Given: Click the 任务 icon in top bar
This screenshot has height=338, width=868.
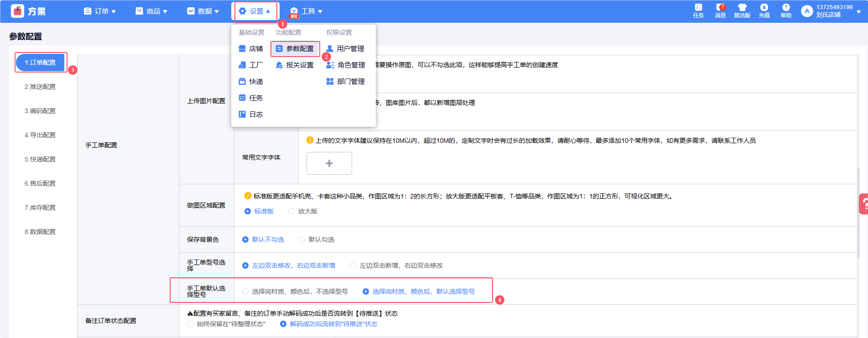Looking at the screenshot, I should coord(698,8).
